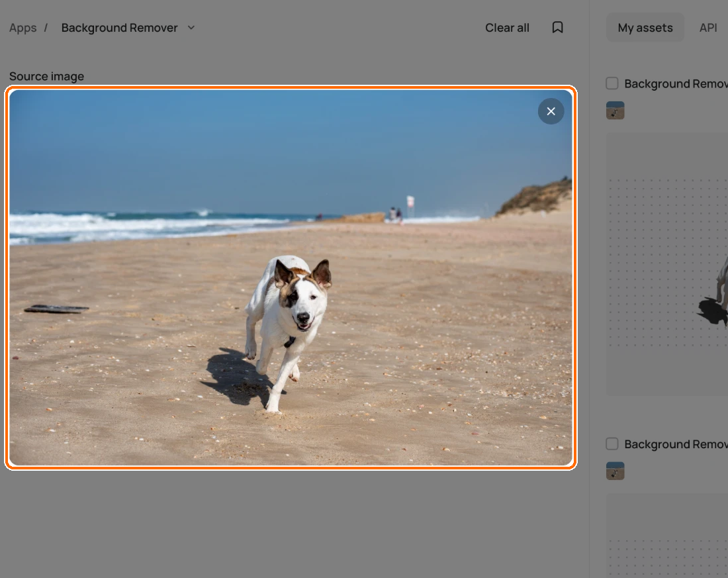
Task: Open first asset's dog cutout preview
Action: [x=667, y=264]
